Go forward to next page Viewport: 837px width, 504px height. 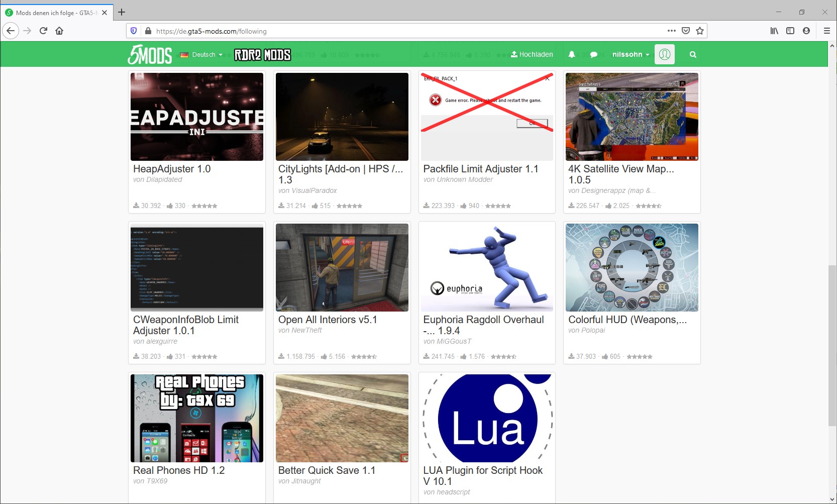pyautogui.click(x=27, y=31)
